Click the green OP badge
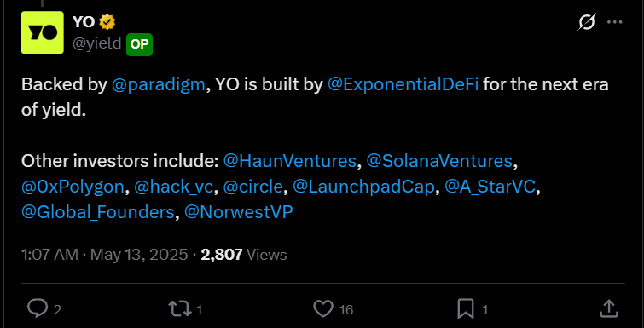 point(139,44)
